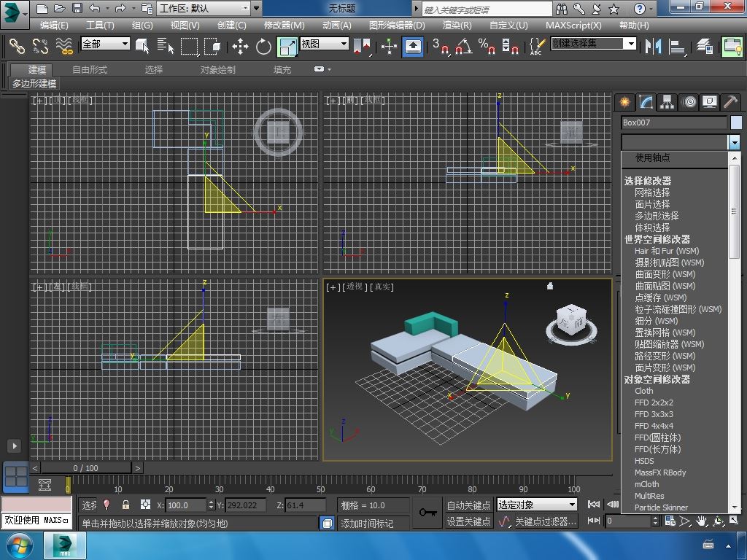Click the Box007 object color swatch
This screenshot has width=747, height=560.
[736, 122]
